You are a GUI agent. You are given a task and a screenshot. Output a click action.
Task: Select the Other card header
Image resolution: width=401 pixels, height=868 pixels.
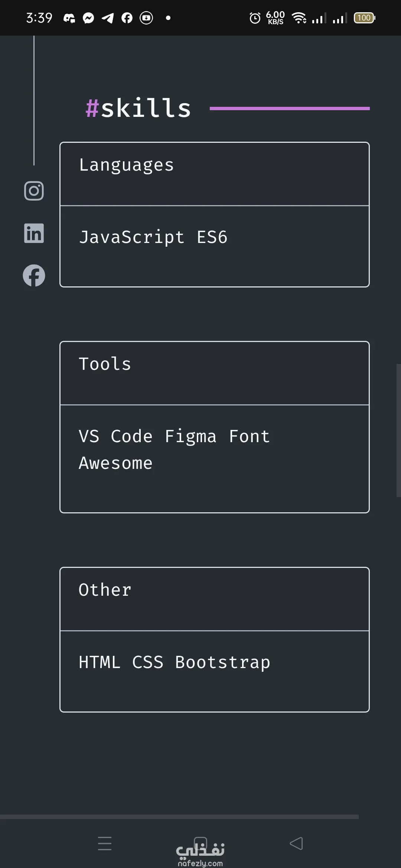click(214, 599)
